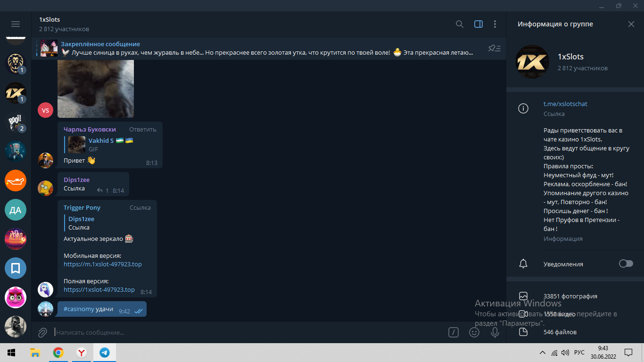Open Saved Messages bookmark chat
The width and height of the screenshot is (644, 362).
pyautogui.click(x=16, y=268)
